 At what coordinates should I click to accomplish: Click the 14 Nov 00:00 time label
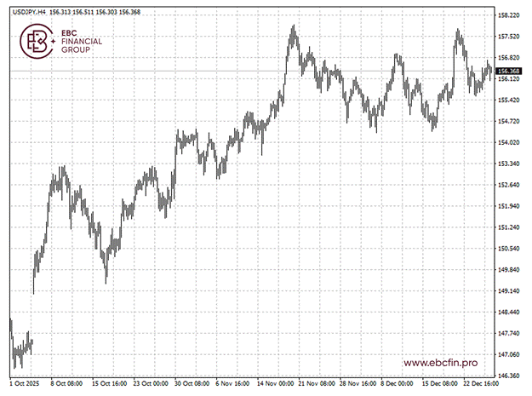tap(277, 385)
